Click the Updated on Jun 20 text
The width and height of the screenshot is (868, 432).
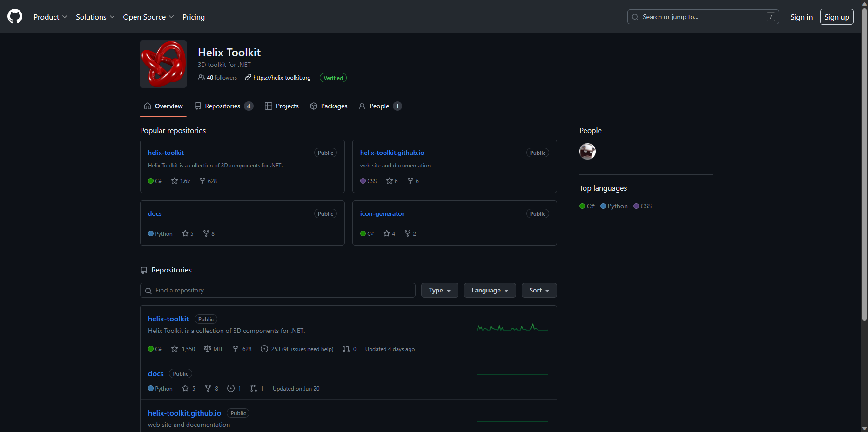click(296, 389)
